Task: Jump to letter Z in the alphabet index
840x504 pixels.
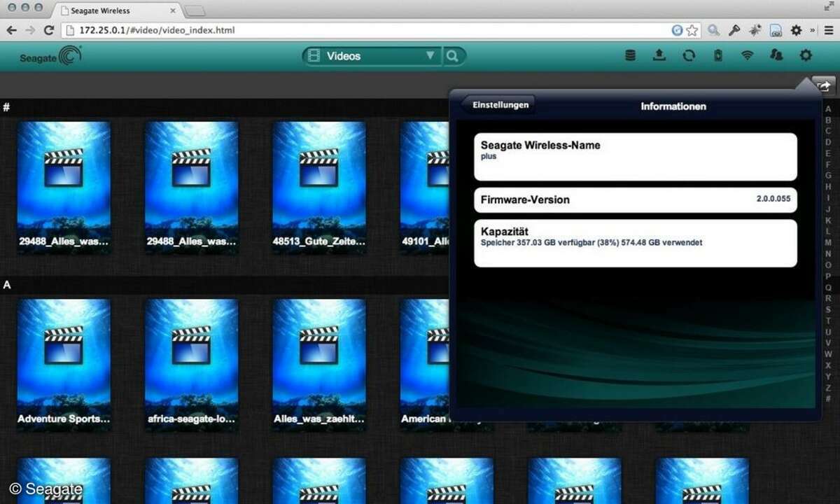Action: pyautogui.click(x=828, y=387)
